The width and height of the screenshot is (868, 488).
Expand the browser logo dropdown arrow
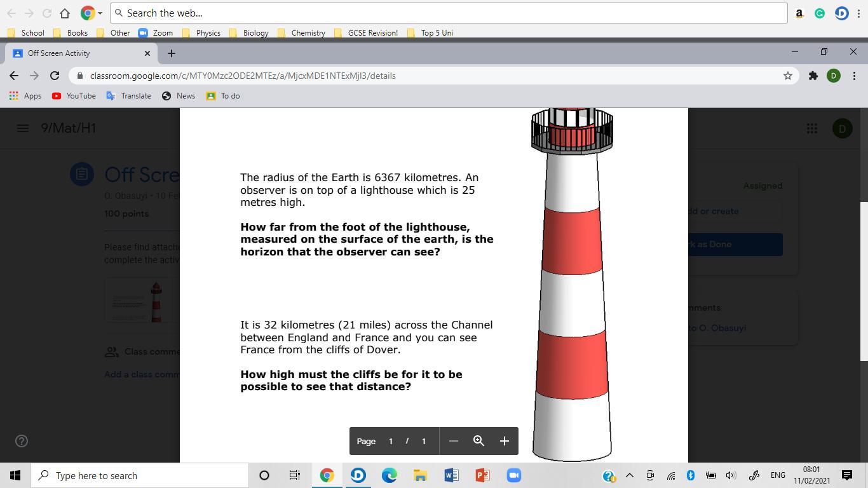click(100, 13)
